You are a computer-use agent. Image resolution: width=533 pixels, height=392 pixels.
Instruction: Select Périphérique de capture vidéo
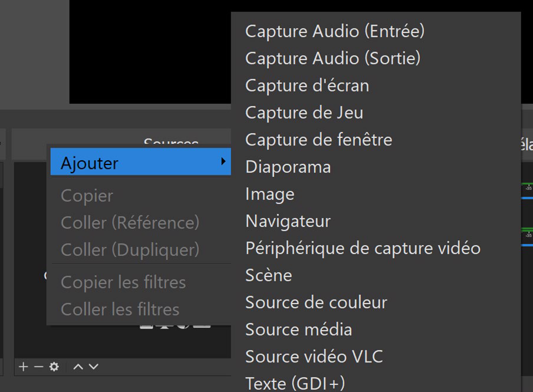pyautogui.click(x=363, y=248)
